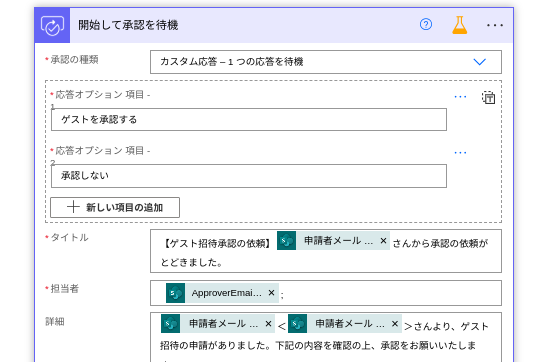Click the 申請者メール token in title field
The height and width of the screenshot is (362, 549).
pyautogui.click(x=333, y=241)
